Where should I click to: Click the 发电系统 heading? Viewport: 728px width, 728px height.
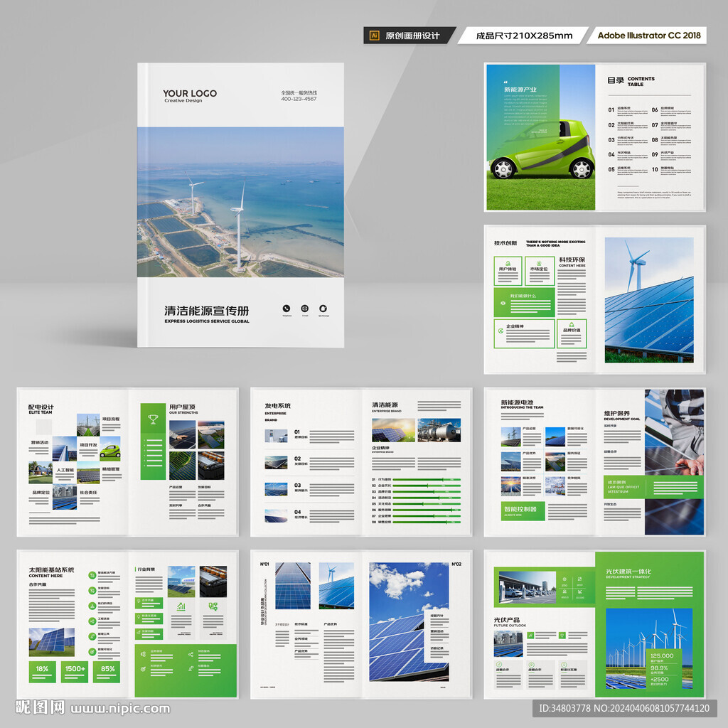tap(278, 406)
